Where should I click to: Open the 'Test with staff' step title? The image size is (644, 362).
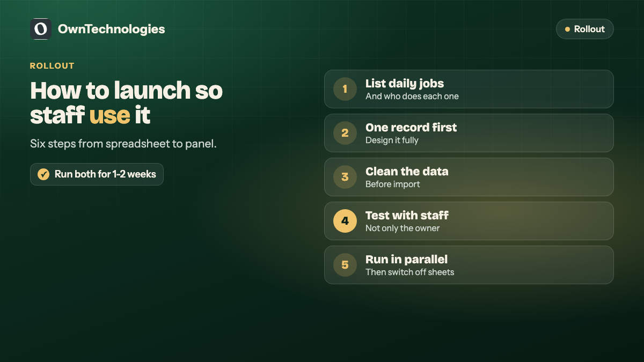(x=407, y=216)
